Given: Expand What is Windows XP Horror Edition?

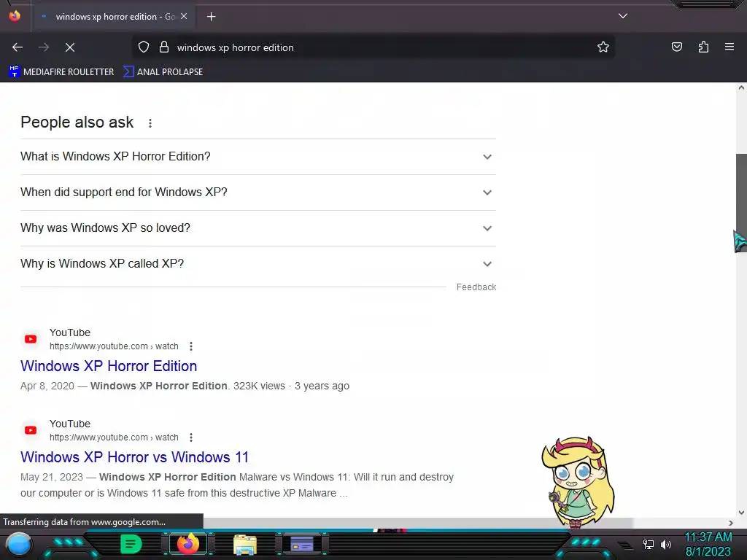Looking at the screenshot, I should point(258,157).
